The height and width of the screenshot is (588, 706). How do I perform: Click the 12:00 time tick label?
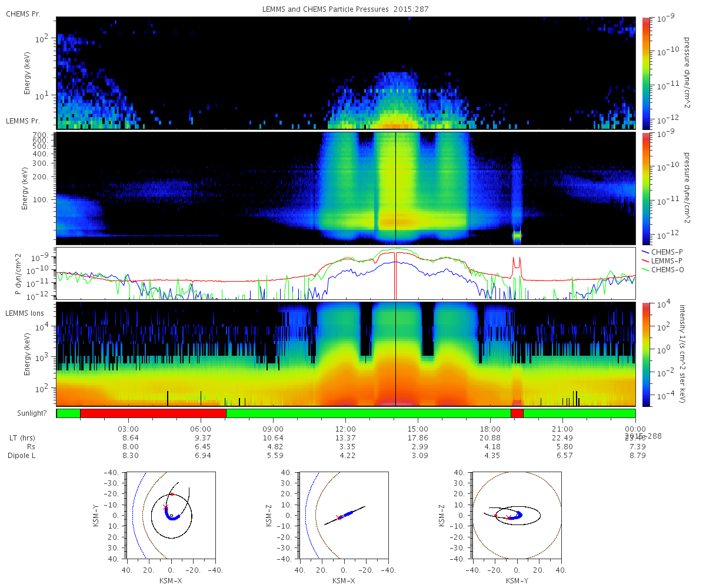click(346, 428)
